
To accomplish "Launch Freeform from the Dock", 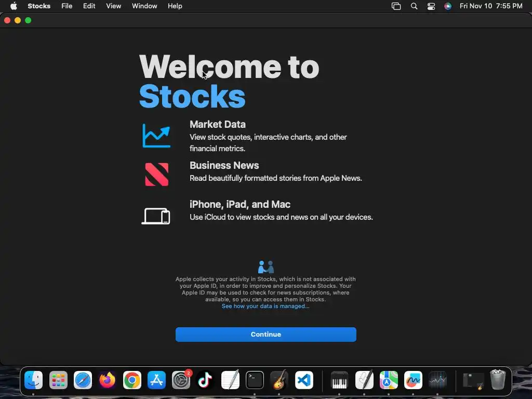I will (x=413, y=380).
